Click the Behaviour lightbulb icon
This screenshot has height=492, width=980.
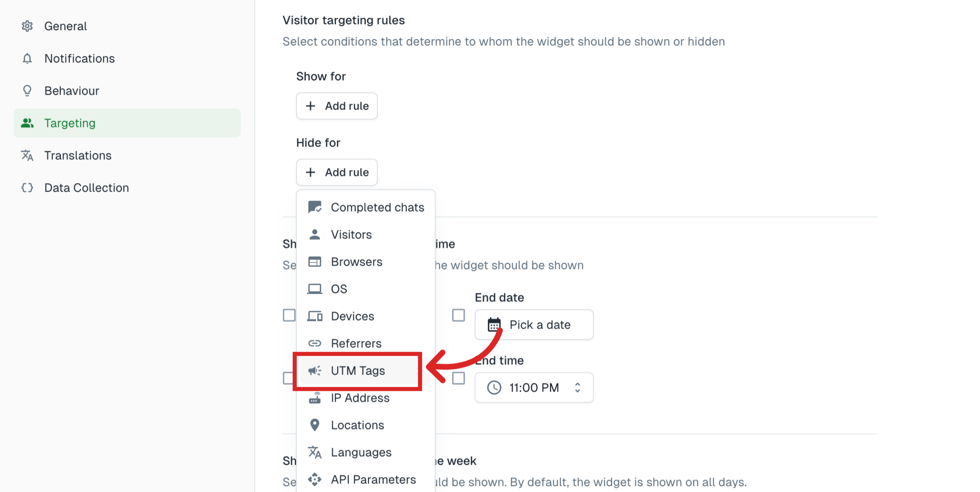pos(27,91)
